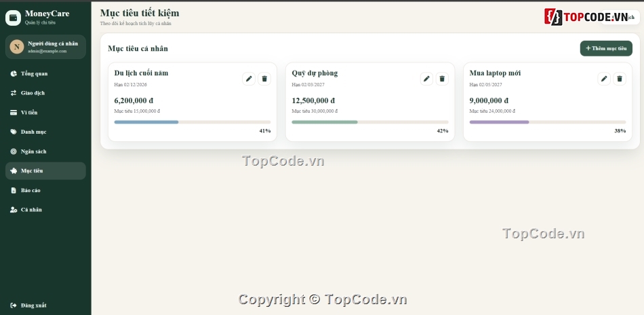Edit the Du lịch cuối năm goal
Viewport: 644px width, 315px height.
(x=249, y=79)
